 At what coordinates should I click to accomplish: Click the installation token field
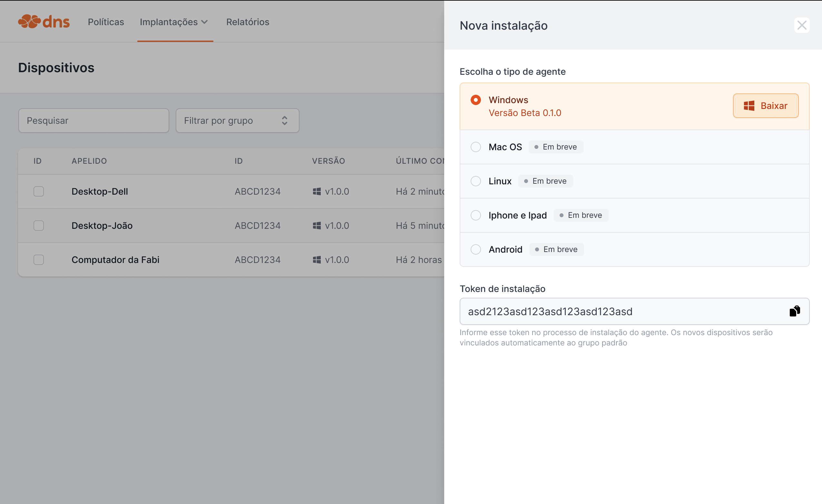coord(634,311)
